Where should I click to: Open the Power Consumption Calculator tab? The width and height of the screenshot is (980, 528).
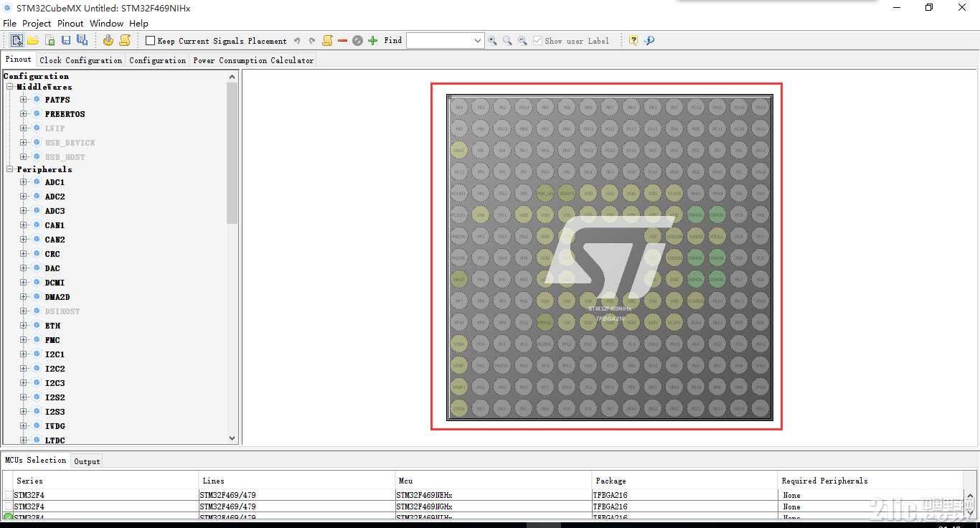[253, 60]
